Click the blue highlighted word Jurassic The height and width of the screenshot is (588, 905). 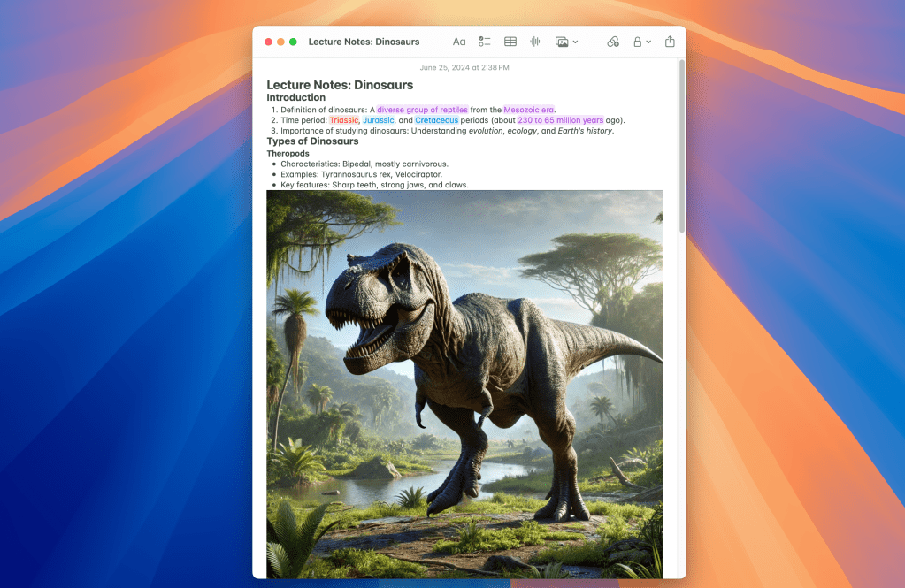(378, 120)
